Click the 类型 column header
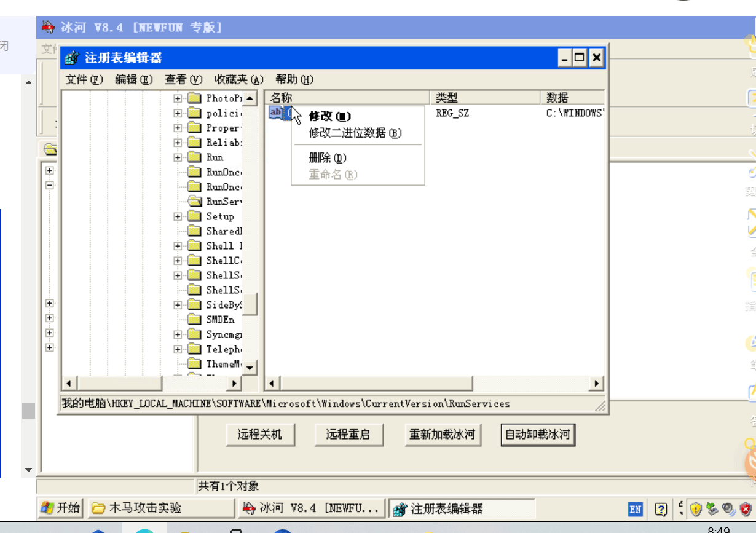The width and height of the screenshot is (756, 533). click(x=484, y=98)
